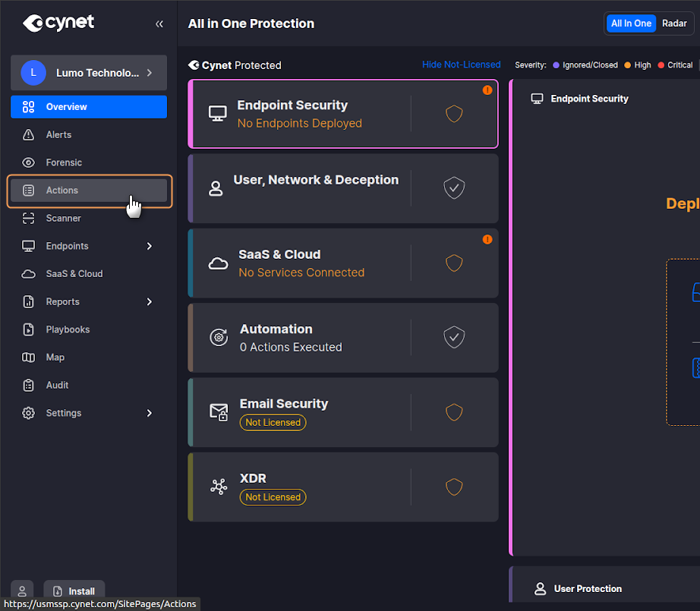Click the checkmark shield on Automation card
The height and width of the screenshot is (611, 700).
(x=454, y=337)
